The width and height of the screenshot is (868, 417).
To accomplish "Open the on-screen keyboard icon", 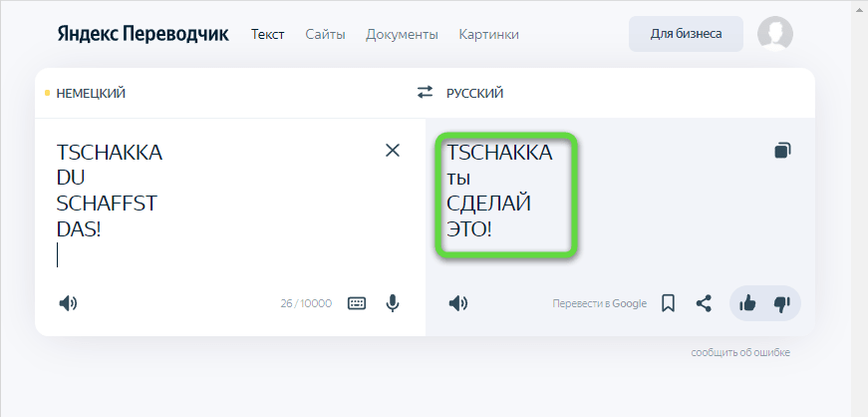I will coord(357,303).
